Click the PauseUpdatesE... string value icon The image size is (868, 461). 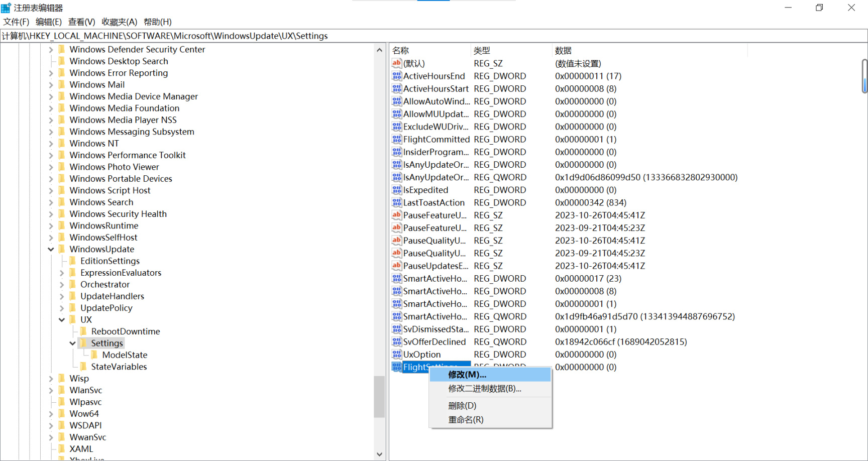(x=397, y=266)
